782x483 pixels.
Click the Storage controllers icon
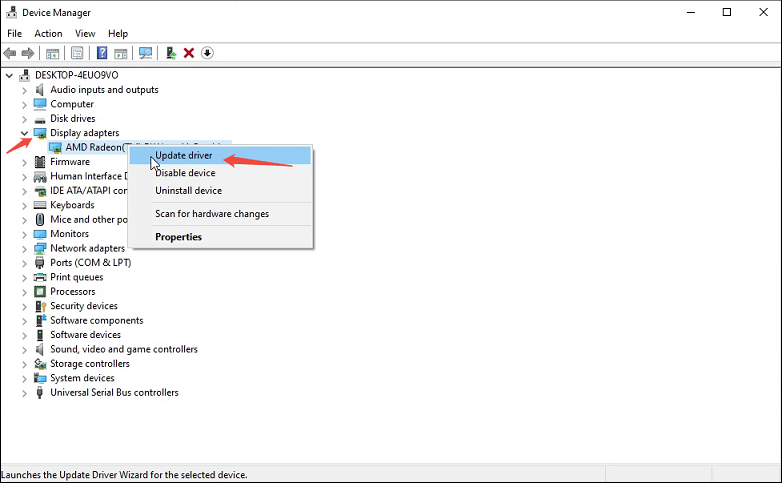click(40, 364)
